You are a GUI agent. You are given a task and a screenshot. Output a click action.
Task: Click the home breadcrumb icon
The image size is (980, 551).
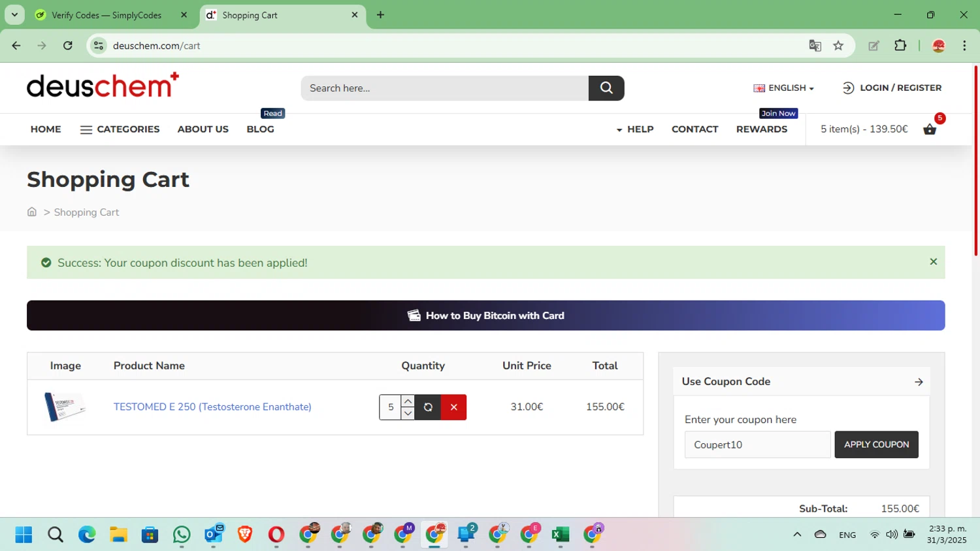(x=32, y=212)
